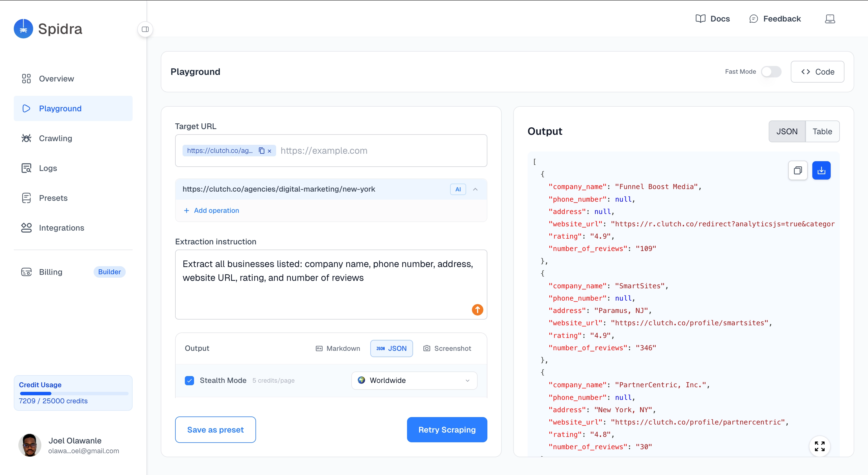Viewport: 868px width, 475px height.
Task: Click the credit usage progress bar
Action: (73, 393)
